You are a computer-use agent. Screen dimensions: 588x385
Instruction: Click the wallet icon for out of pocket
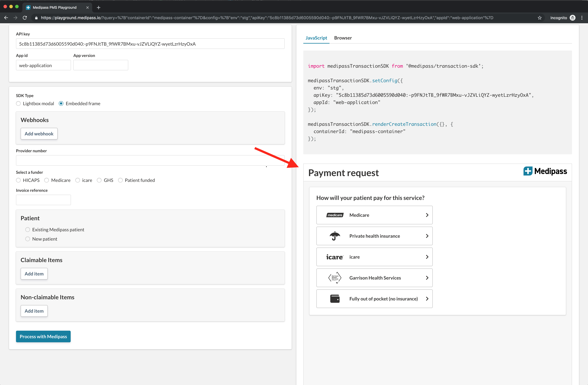coord(335,299)
